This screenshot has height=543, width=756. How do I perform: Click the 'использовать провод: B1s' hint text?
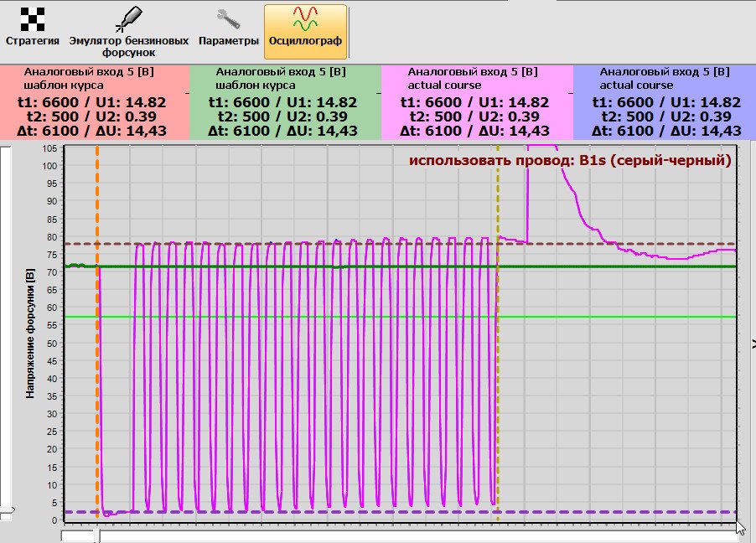click(570, 159)
